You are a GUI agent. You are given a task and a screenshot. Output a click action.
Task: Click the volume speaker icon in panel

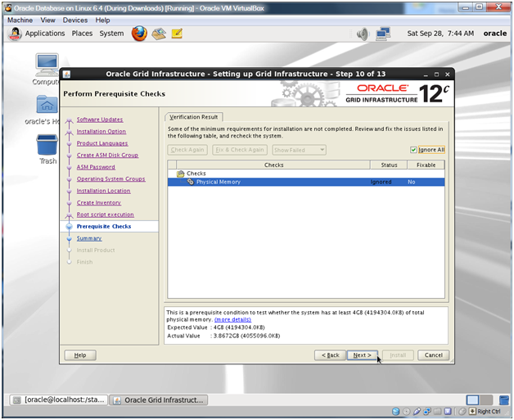click(x=363, y=34)
